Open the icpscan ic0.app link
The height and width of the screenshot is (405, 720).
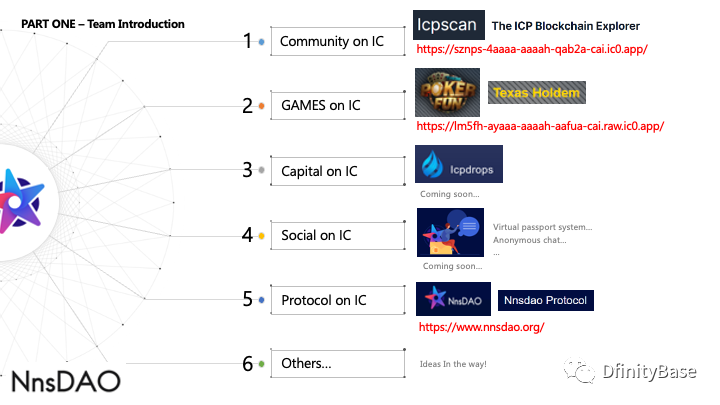[532, 49]
